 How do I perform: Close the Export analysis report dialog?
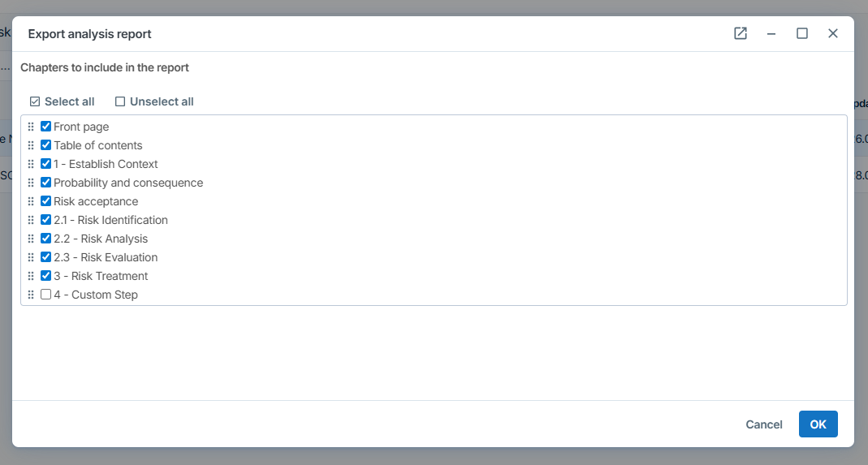click(x=832, y=33)
